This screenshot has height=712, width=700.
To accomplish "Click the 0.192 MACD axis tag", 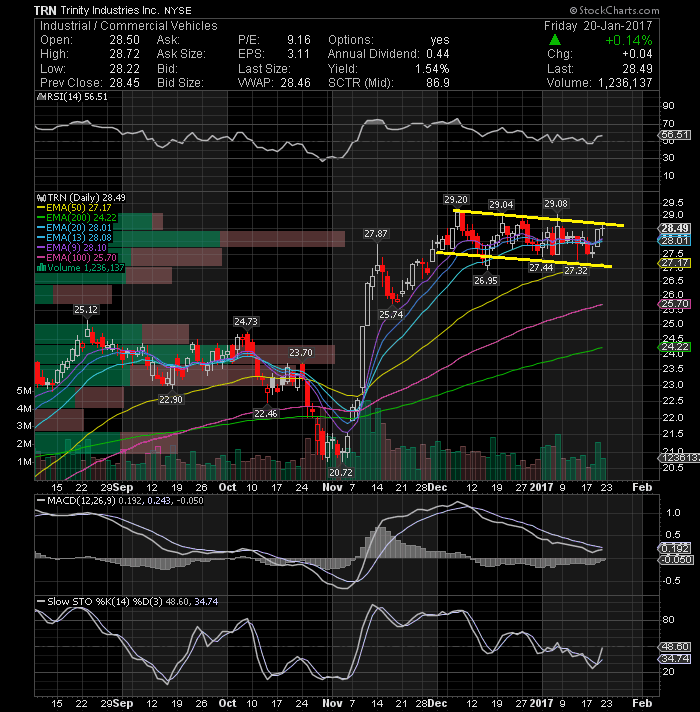I will [675, 548].
